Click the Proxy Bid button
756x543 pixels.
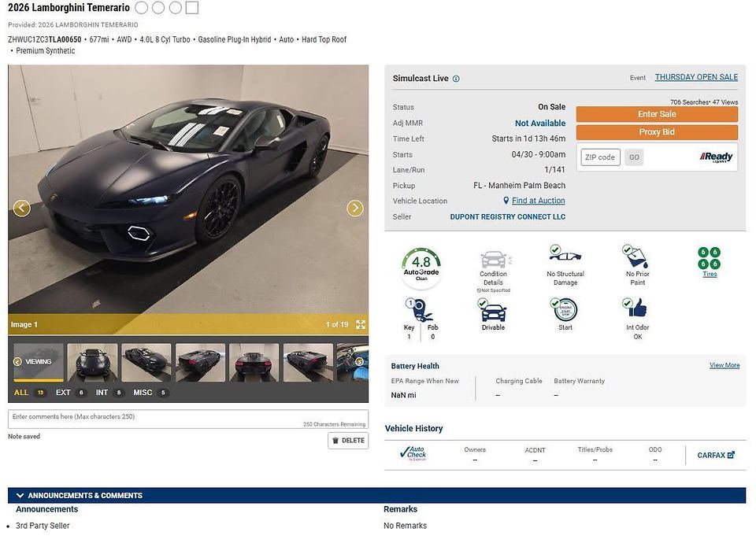coord(657,132)
